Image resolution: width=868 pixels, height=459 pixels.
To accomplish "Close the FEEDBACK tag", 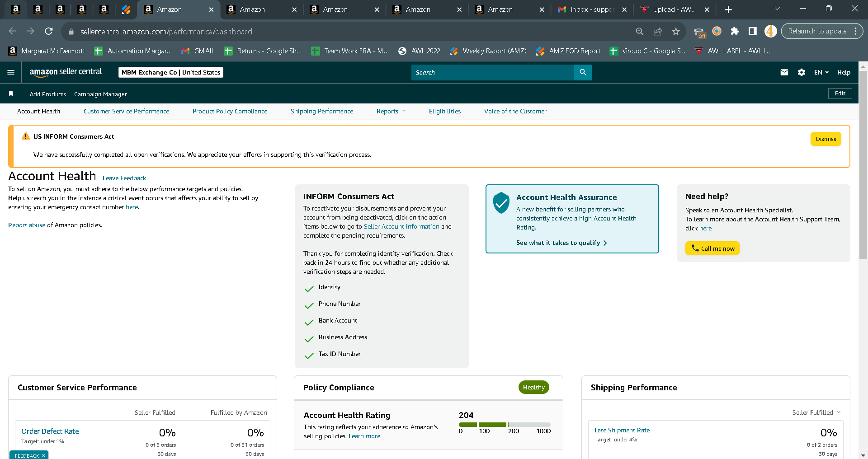I will click(43, 455).
